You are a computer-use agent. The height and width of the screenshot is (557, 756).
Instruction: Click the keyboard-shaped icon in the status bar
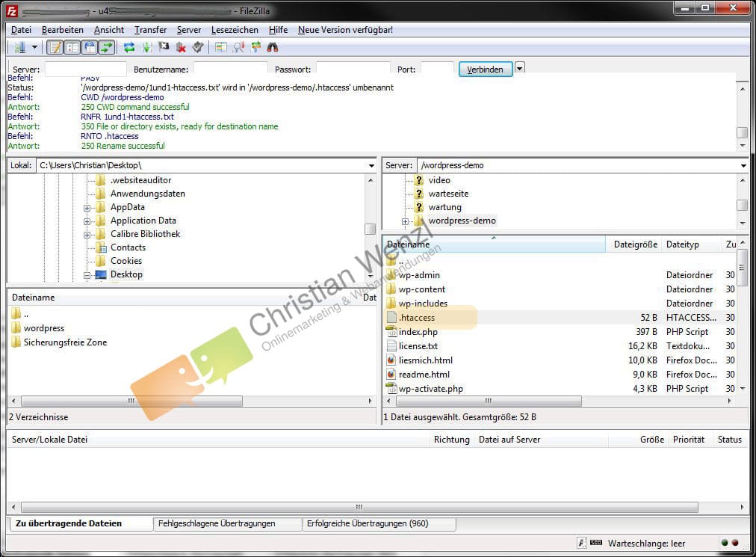pos(596,543)
